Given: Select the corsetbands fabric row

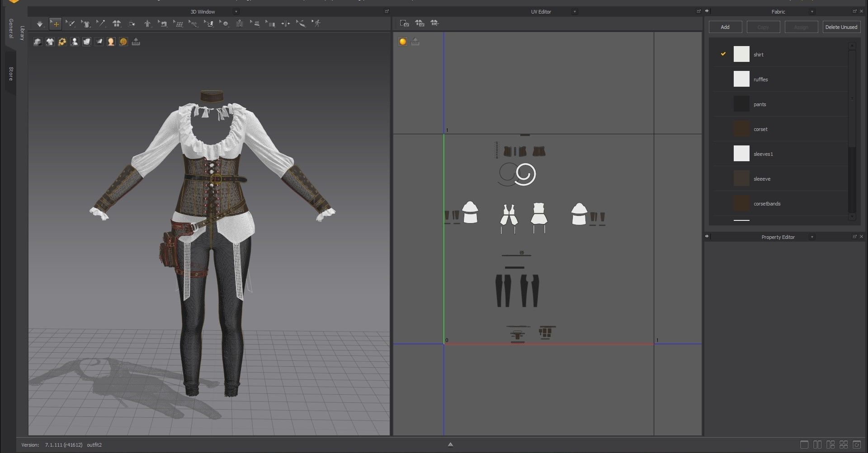Looking at the screenshot, I should 780,204.
